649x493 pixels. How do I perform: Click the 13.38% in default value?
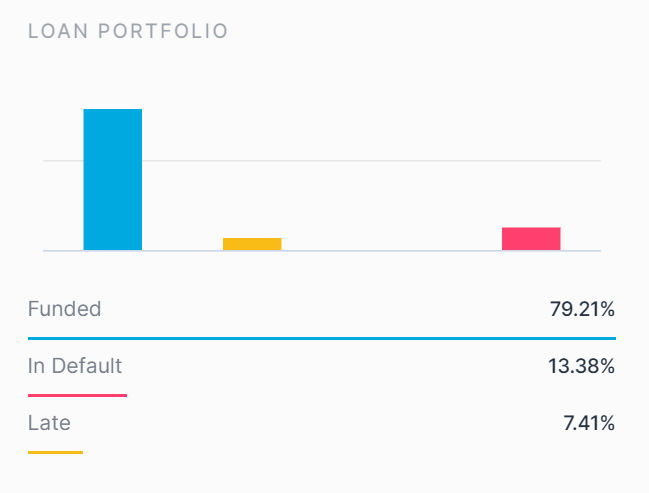[581, 366]
